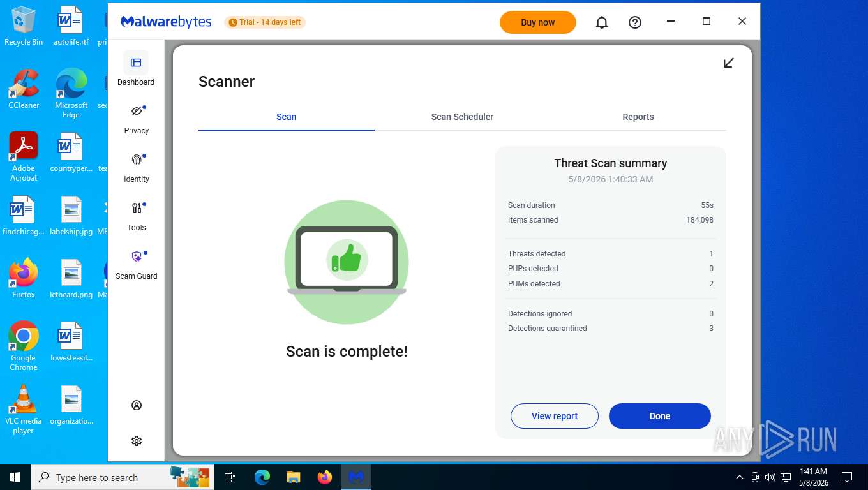Select labelship.jpg desktop file
The image size is (868, 490).
pos(71,216)
